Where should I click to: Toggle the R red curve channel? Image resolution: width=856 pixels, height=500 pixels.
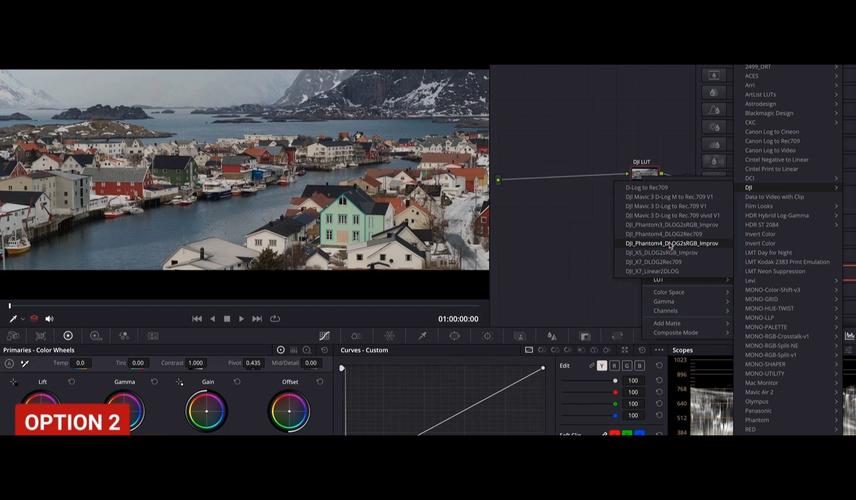(615, 365)
